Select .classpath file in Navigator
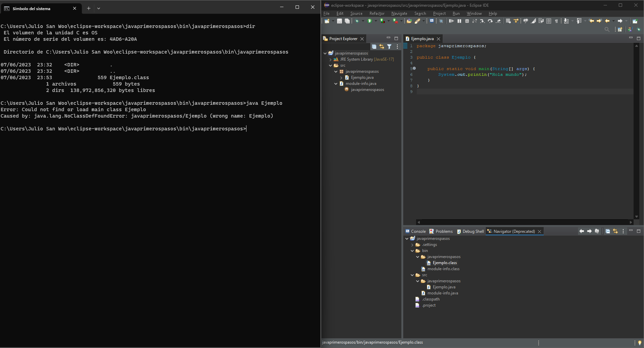644x348 pixels. point(431,299)
